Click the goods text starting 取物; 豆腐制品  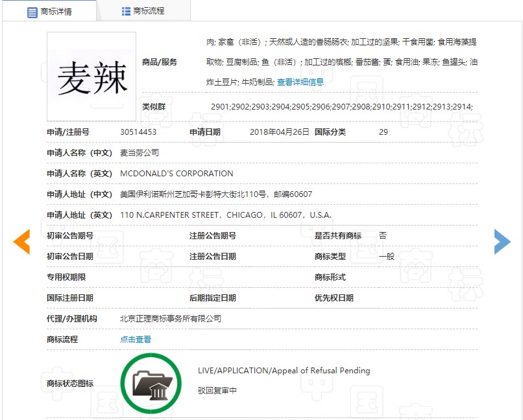click(x=342, y=62)
